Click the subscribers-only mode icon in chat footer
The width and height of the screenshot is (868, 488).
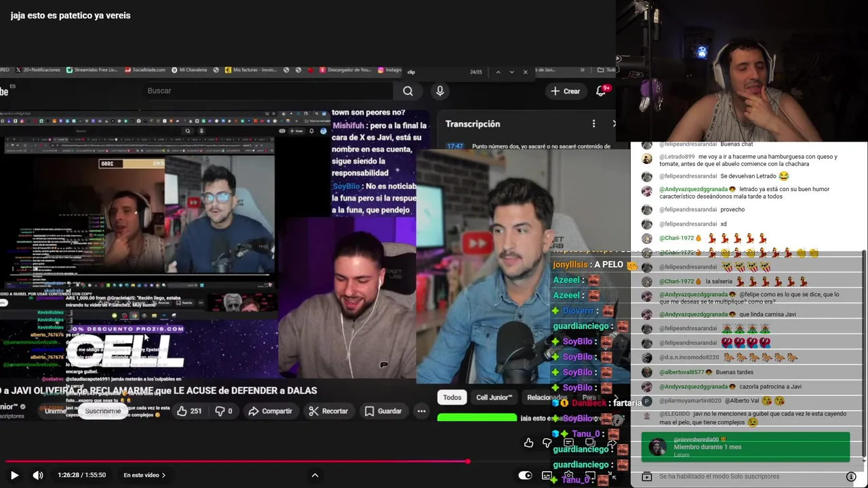tap(647, 476)
